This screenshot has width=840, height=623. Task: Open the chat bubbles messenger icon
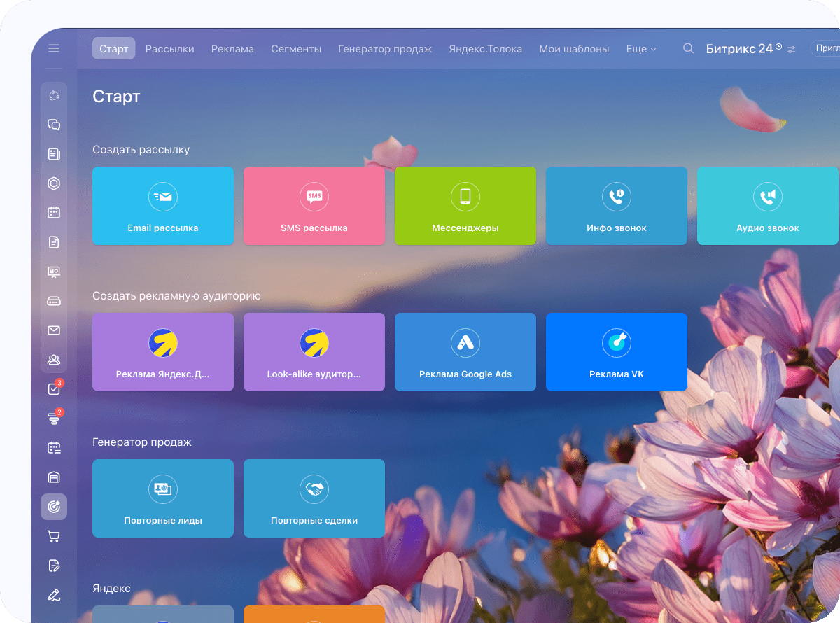click(54, 125)
